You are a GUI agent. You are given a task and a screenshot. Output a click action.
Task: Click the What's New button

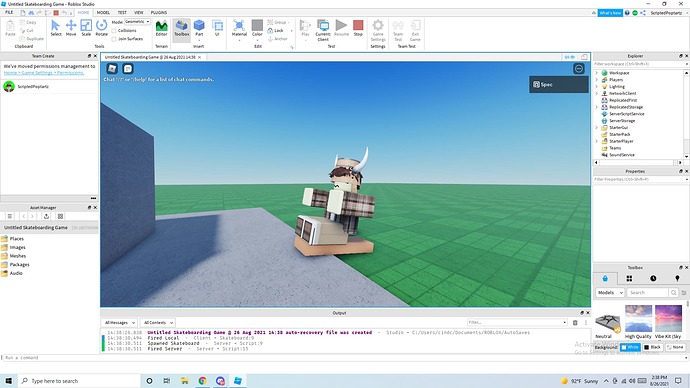click(610, 13)
